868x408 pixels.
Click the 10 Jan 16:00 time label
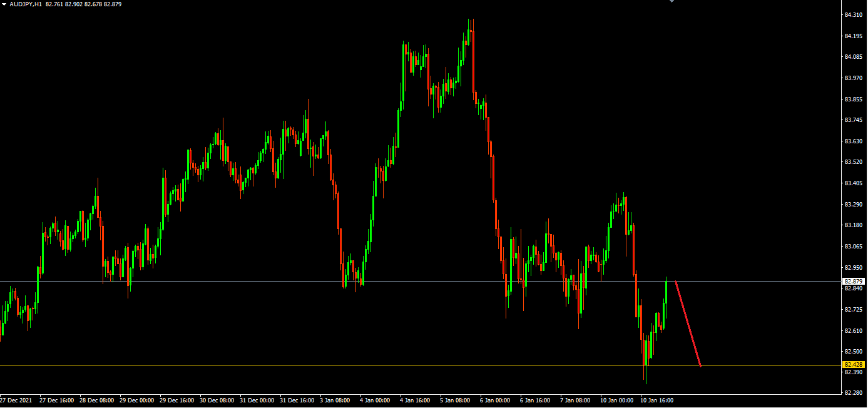tap(656, 400)
